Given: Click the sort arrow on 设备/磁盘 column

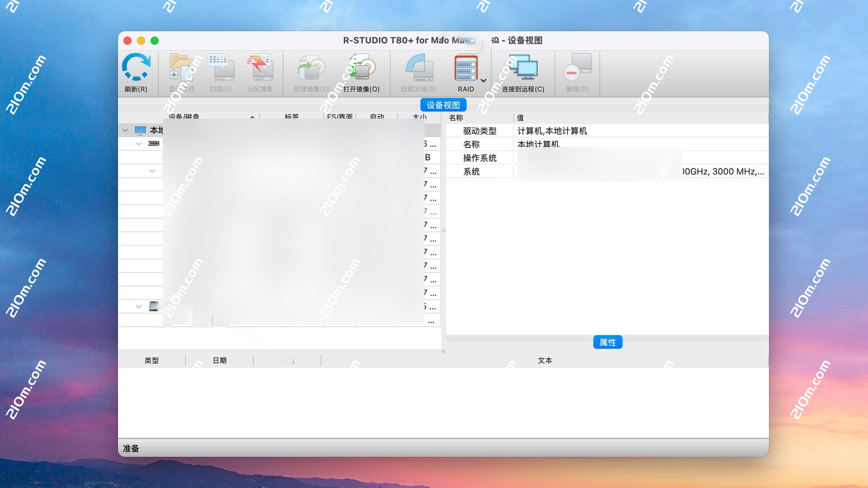Looking at the screenshot, I should point(252,117).
